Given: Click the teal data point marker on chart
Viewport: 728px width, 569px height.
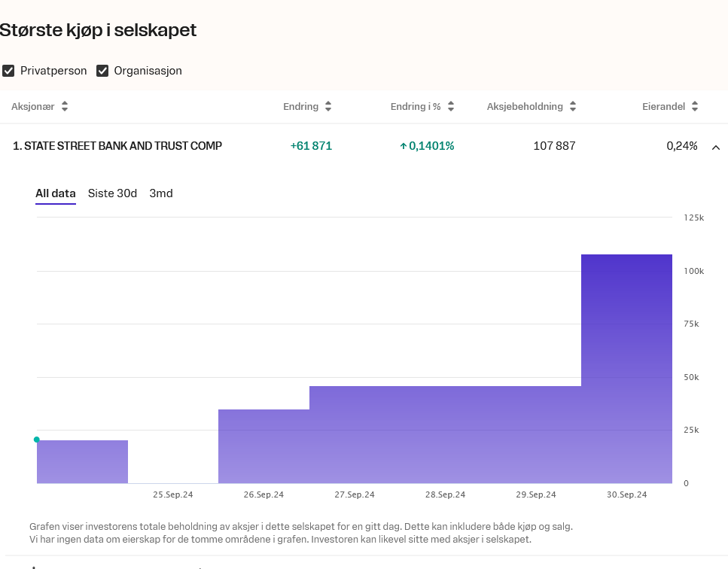Looking at the screenshot, I should (37, 440).
